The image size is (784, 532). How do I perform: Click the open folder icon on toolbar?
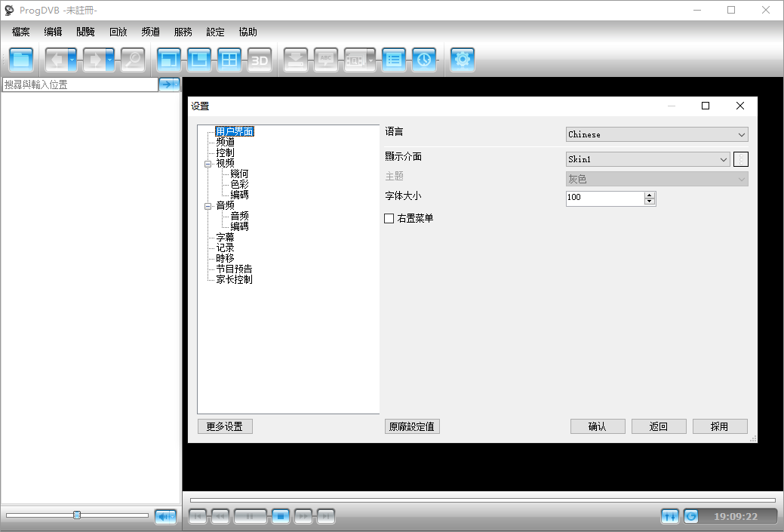pos(20,59)
